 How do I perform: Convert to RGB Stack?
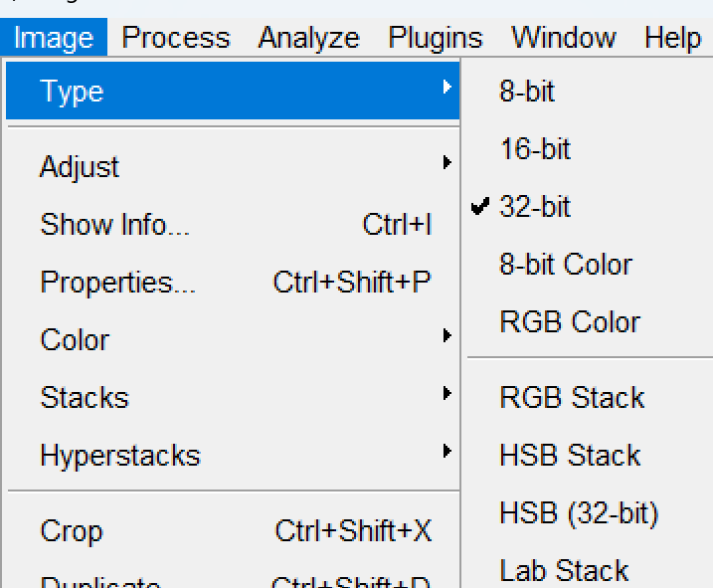pyautogui.click(x=572, y=398)
